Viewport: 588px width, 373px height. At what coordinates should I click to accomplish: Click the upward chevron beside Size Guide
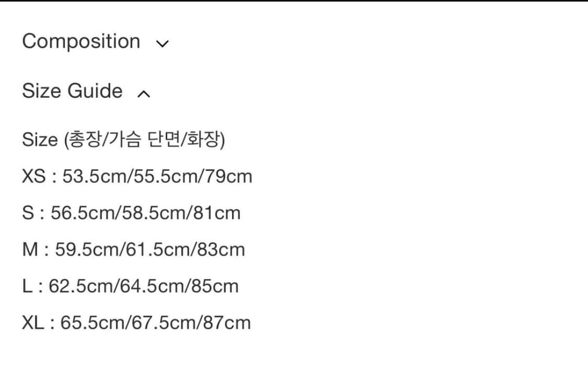pyautogui.click(x=143, y=94)
